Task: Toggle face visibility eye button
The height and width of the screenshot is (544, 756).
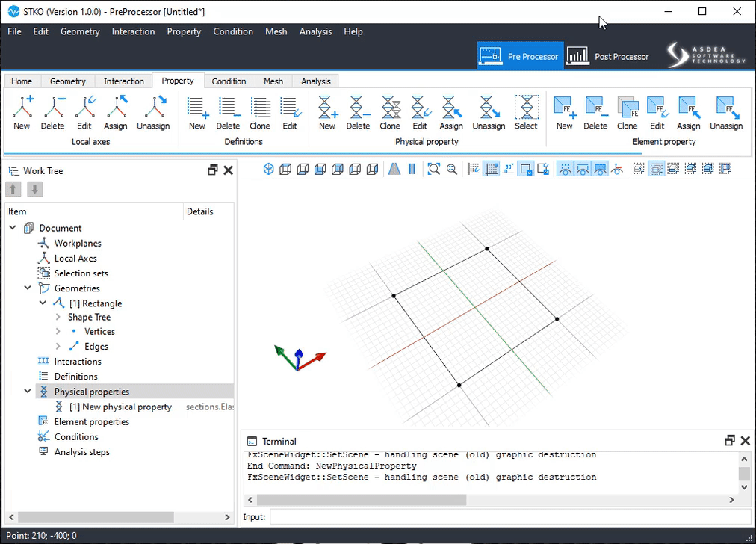Action: point(601,169)
